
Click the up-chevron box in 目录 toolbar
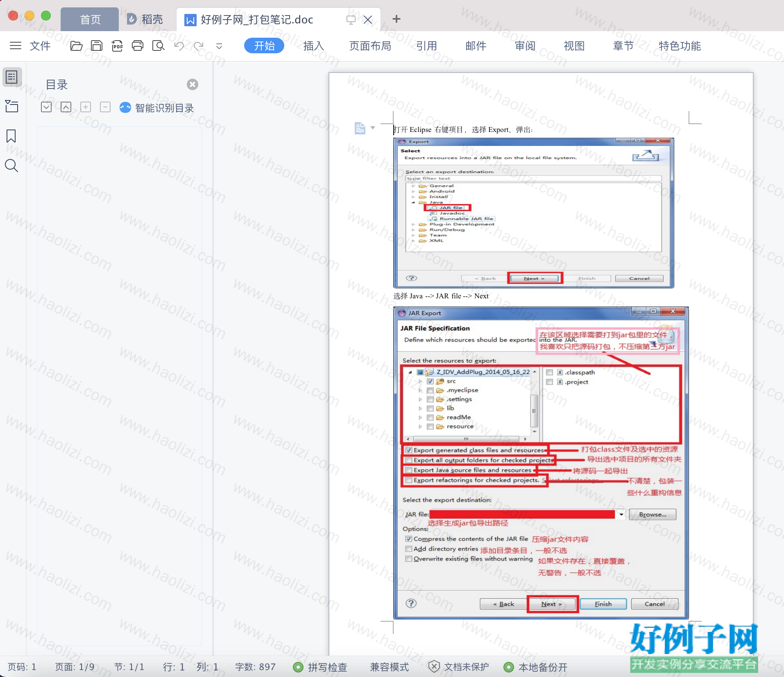(x=66, y=107)
